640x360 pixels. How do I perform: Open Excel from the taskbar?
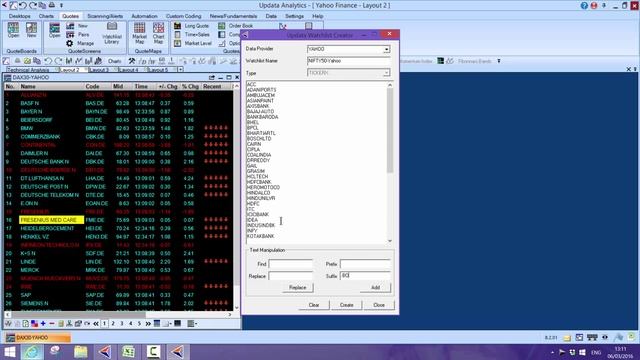tap(129, 351)
